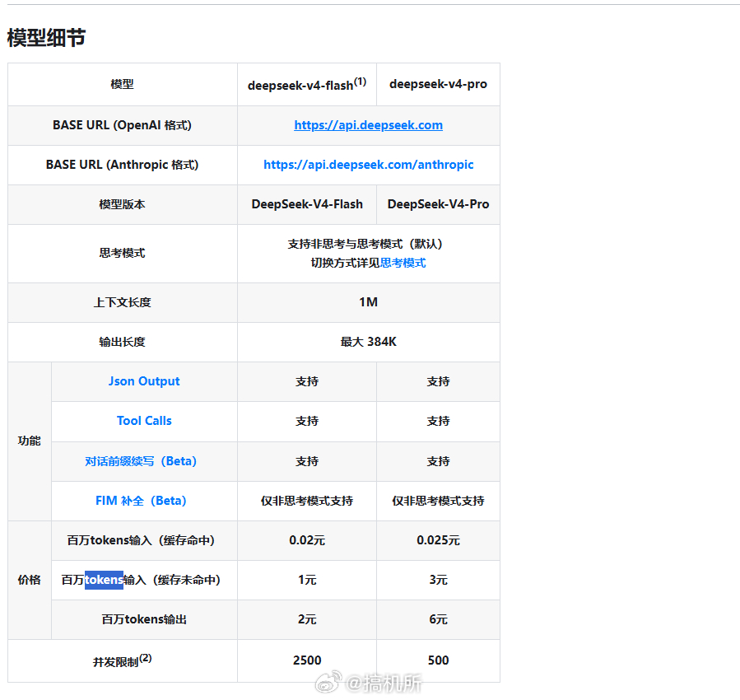Click the 价格 group label
Image resolution: width=740 pixels, height=700 pixels.
(30, 580)
